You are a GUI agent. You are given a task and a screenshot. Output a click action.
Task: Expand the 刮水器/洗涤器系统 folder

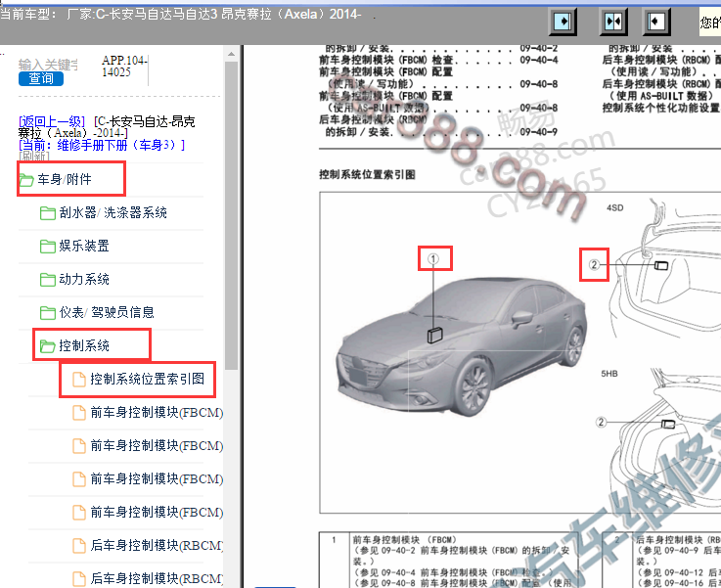(x=104, y=212)
